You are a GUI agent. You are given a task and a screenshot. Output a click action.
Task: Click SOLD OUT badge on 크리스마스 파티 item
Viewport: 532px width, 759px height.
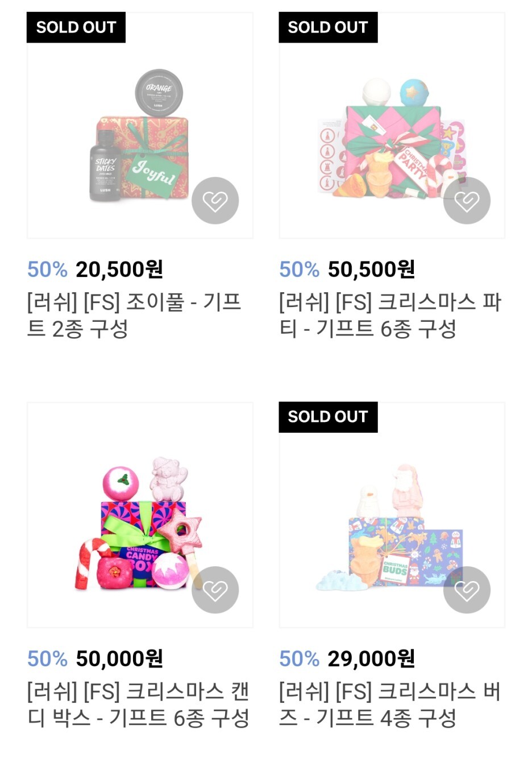pos(328,27)
